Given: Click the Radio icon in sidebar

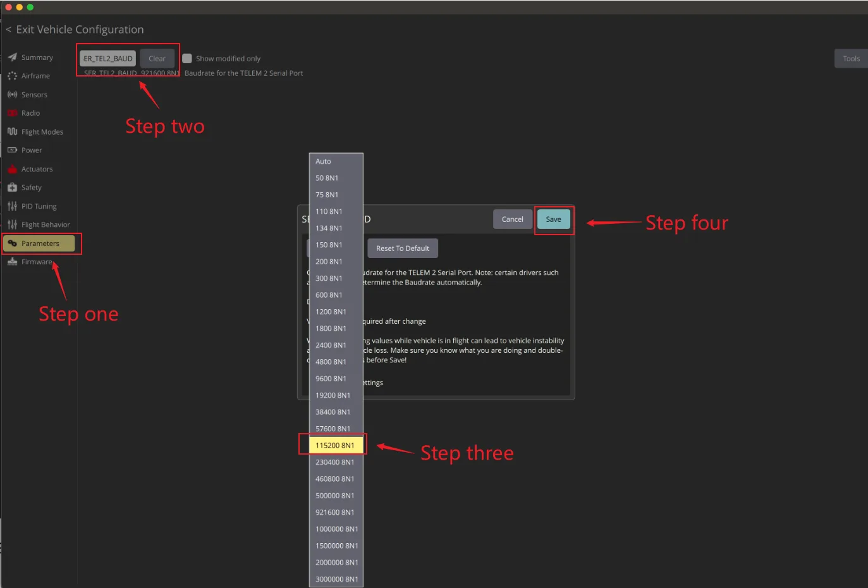Looking at the screenshot, I should click(x=12, y=113).
